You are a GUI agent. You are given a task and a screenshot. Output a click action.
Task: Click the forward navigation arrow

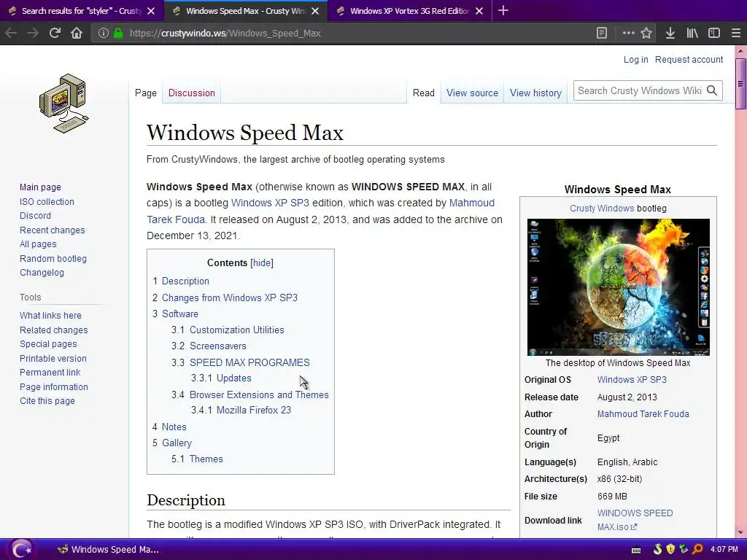(x=32, y=33)
